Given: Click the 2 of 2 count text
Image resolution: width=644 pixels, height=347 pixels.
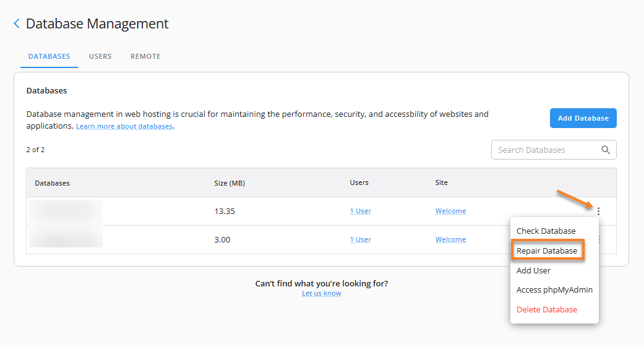Looking at the screenshot, I should pos(35,150).
